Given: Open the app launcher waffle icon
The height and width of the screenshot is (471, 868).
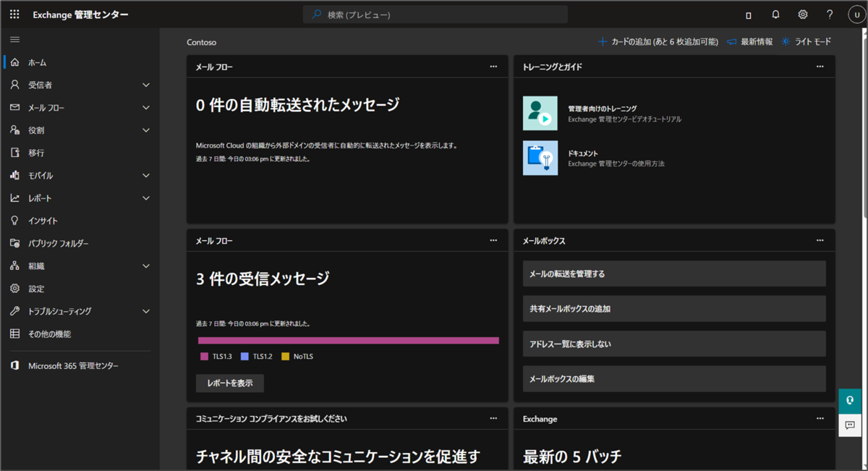Looking at the screenshot, I should [14, 14].
